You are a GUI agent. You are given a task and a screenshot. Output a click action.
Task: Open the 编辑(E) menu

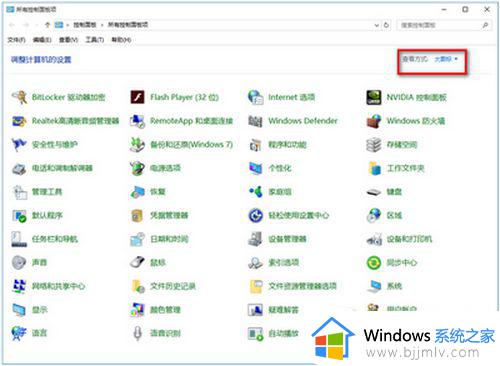42,40
